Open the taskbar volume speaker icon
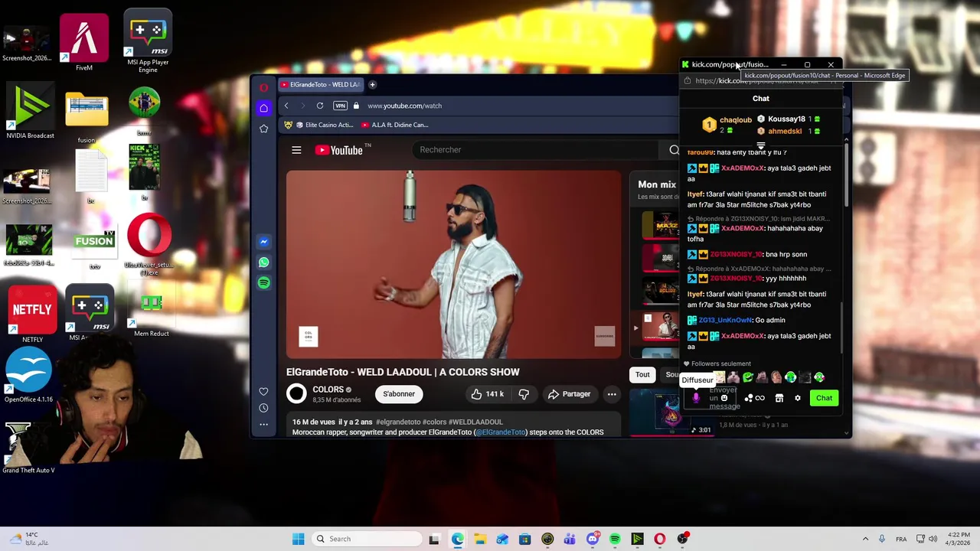This screenshot has height=551, width=980. (x=933, y=539)
